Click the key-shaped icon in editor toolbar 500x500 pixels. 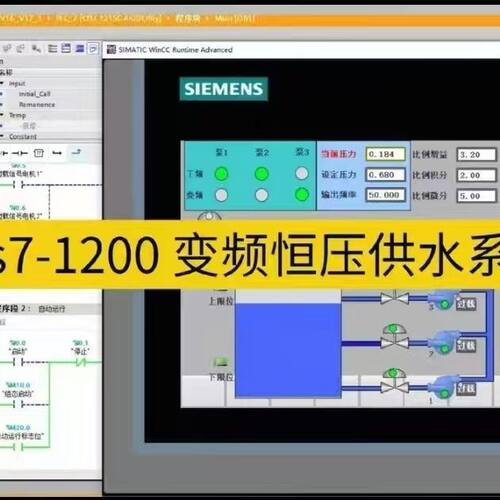[36, 49]
